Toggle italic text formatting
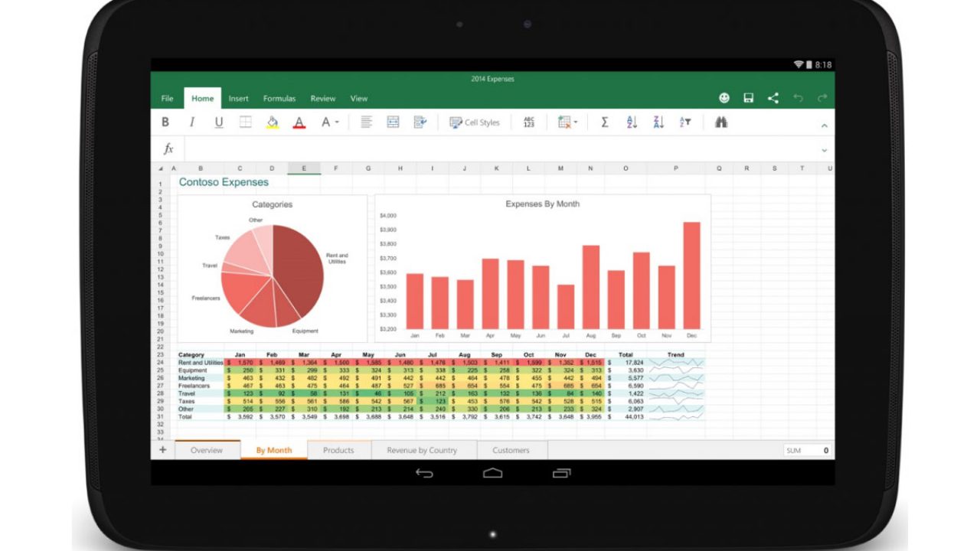This screenshot has width=980, height=551. pos(191,122)
